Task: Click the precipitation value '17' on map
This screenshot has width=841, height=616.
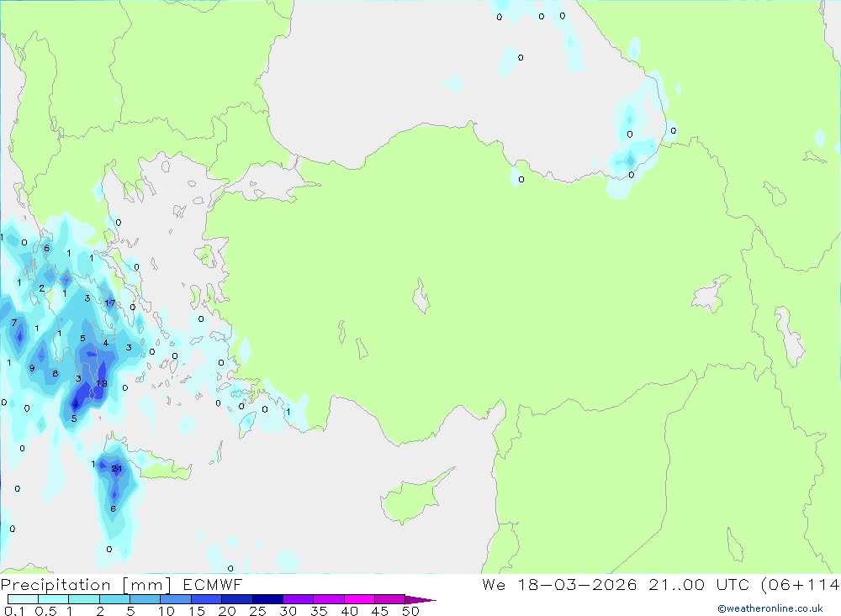Action: pyautogui.click(x=110, y=303)
